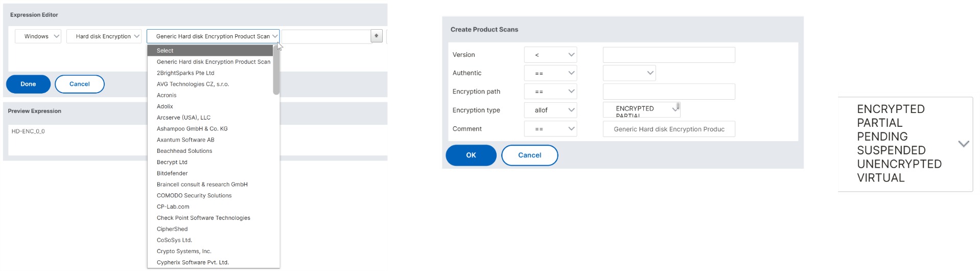Click the empty text field in Expression Editor
Screen dimensions: 980x271
click(326, 36)
